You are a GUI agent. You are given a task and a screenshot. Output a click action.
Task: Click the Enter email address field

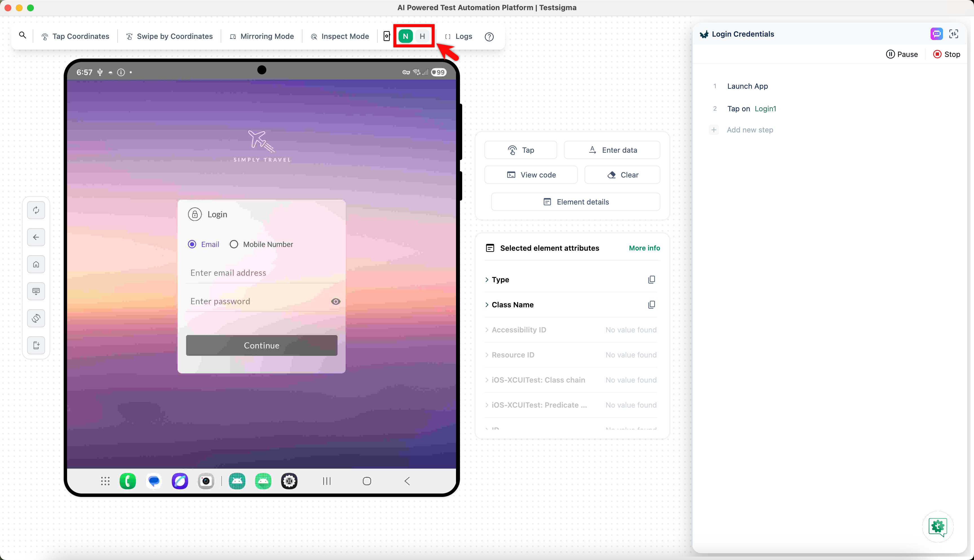tap(262, 273)
